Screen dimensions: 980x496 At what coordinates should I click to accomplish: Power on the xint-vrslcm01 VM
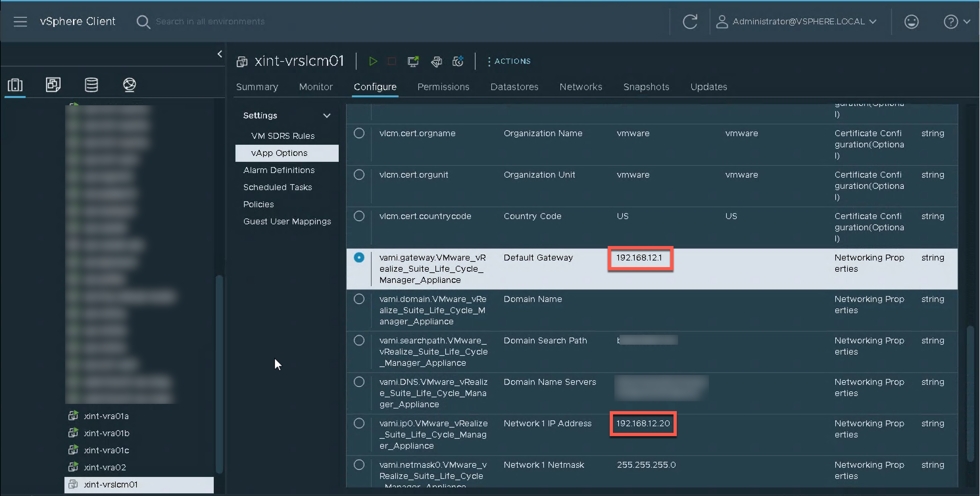pyautogui.click(x=373, y=61)
